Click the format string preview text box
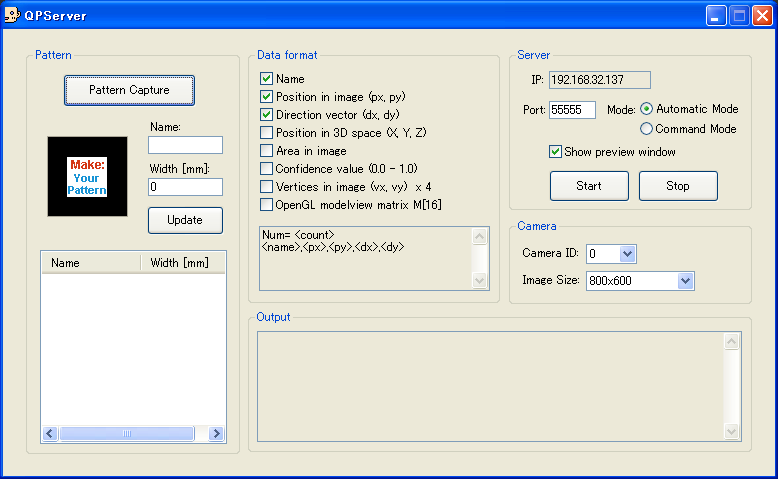This screenshot has height=479, width=778. (366, 259)
